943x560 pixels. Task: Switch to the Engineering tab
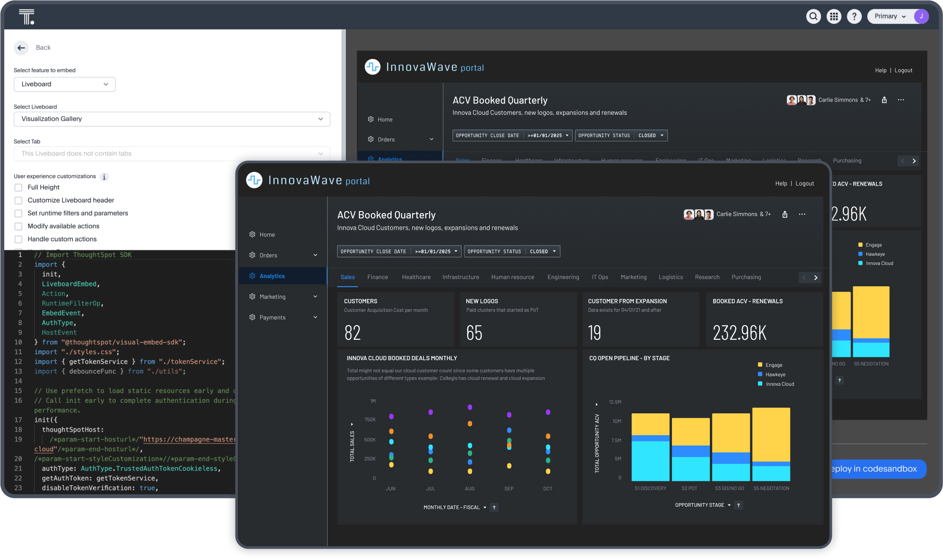[563, 277]
